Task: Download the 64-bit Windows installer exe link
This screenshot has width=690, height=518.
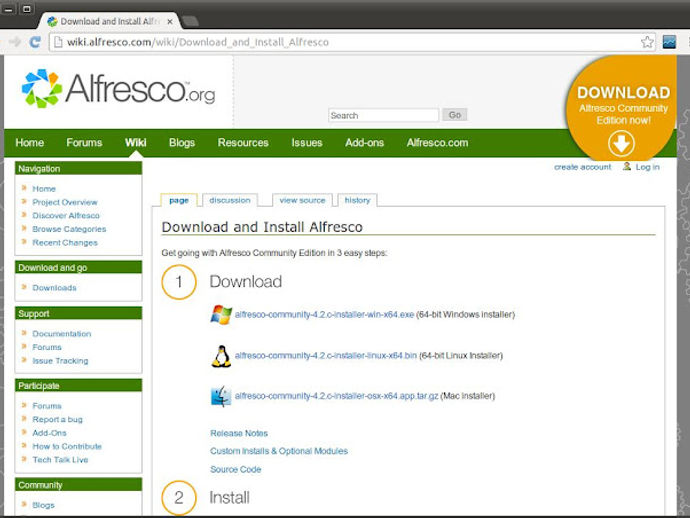Action: click(324, 315)
